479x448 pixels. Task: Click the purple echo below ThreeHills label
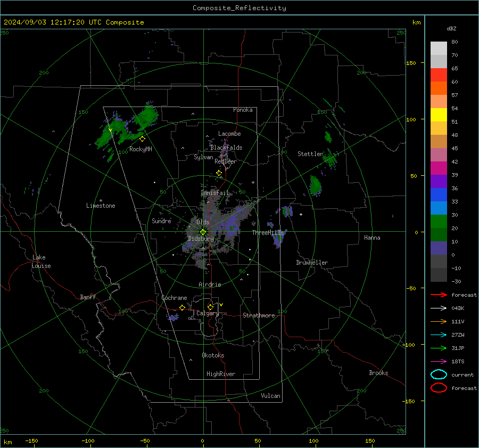278,239
